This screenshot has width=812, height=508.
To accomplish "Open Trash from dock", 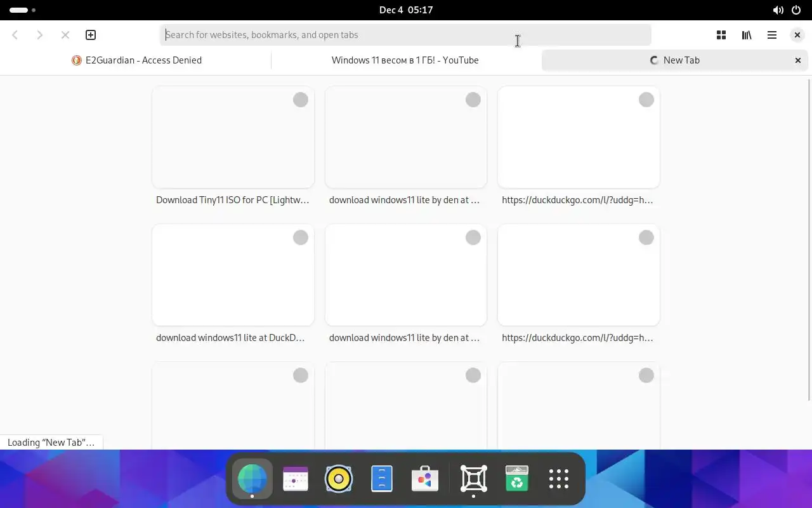I will point(517,479).
